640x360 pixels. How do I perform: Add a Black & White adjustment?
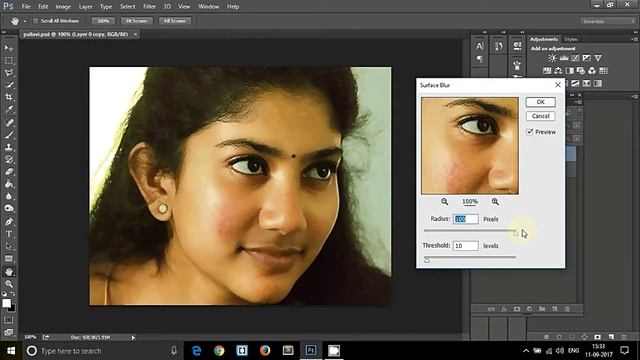(569, 71)
